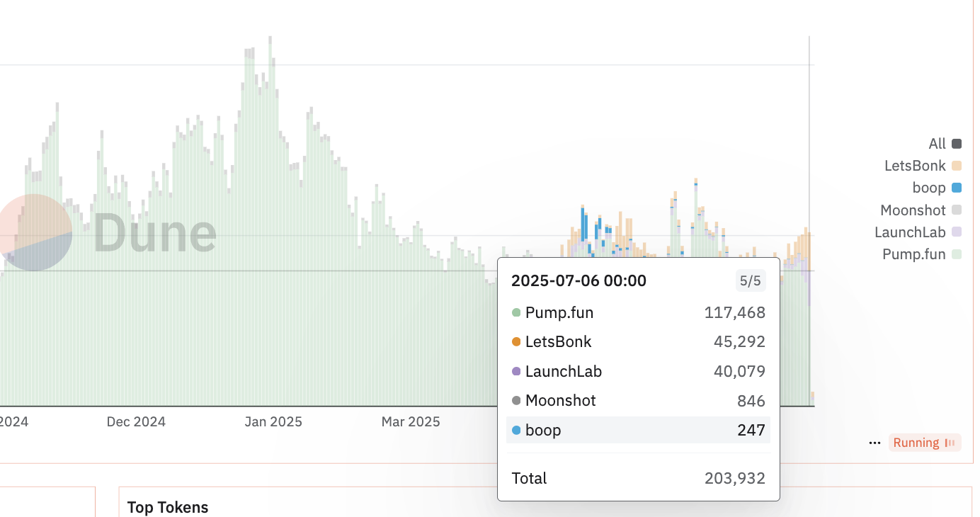Click the LetsBonk 45,292 tooltip row
Viewport: 980px width, 517px height.
click(x=638, y=342)
